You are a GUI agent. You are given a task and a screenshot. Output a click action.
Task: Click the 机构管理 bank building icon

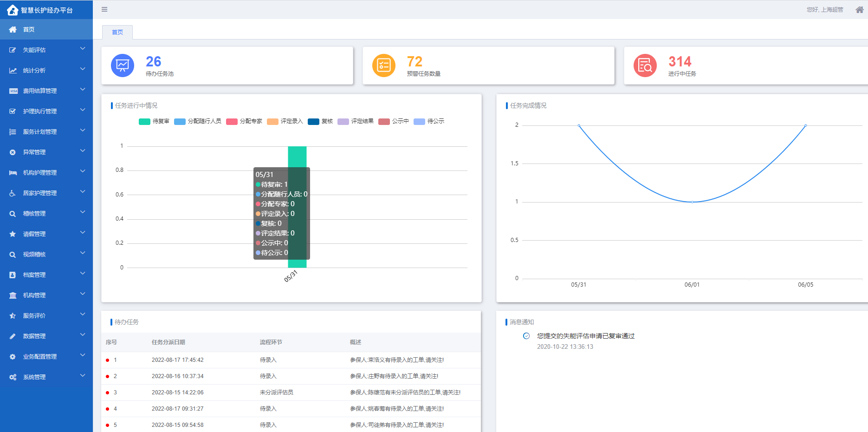(x=13, y=295)
